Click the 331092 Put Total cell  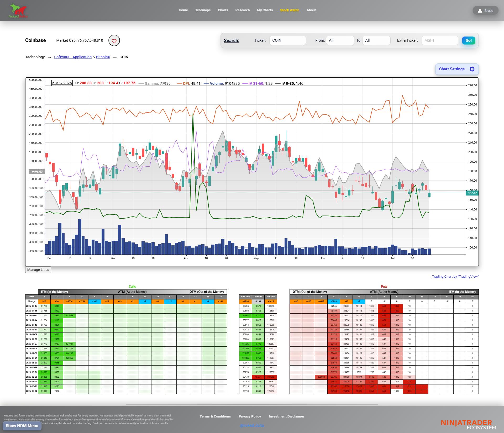pos(271,377)
